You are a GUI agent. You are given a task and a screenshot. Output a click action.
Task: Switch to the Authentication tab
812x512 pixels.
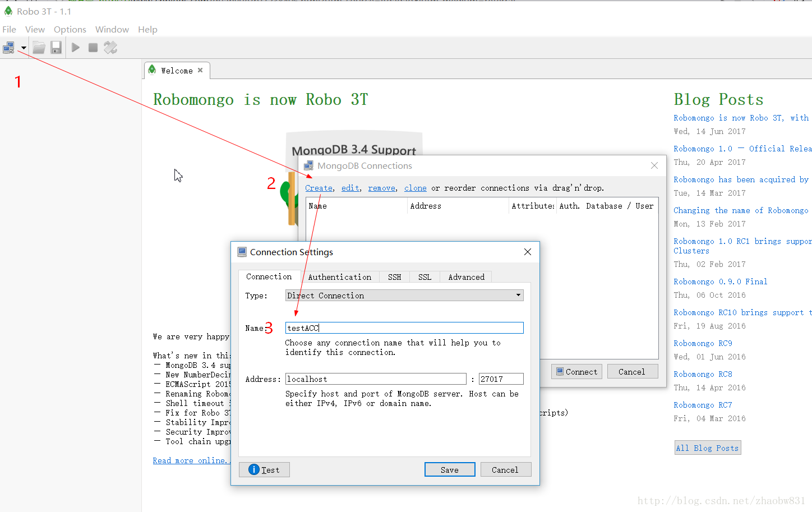pos(340,277)
